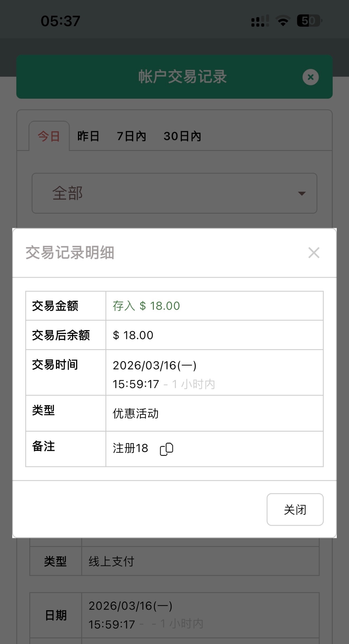Expand the 全部 type filter dropdown

(174, 193)
